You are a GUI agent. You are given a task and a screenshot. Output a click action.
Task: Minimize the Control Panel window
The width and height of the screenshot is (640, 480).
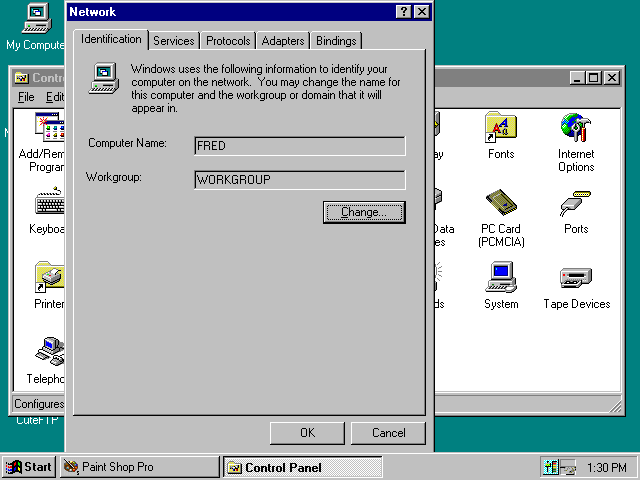(578, 78)
